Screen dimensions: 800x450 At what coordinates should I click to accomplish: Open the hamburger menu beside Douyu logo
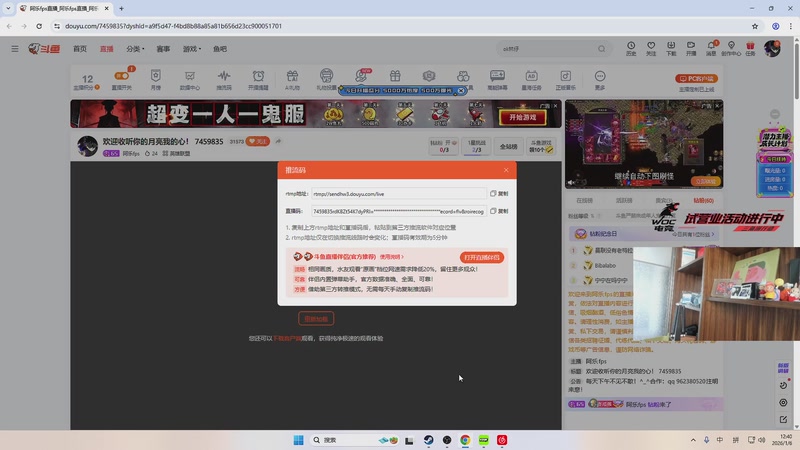click(15, 49)
